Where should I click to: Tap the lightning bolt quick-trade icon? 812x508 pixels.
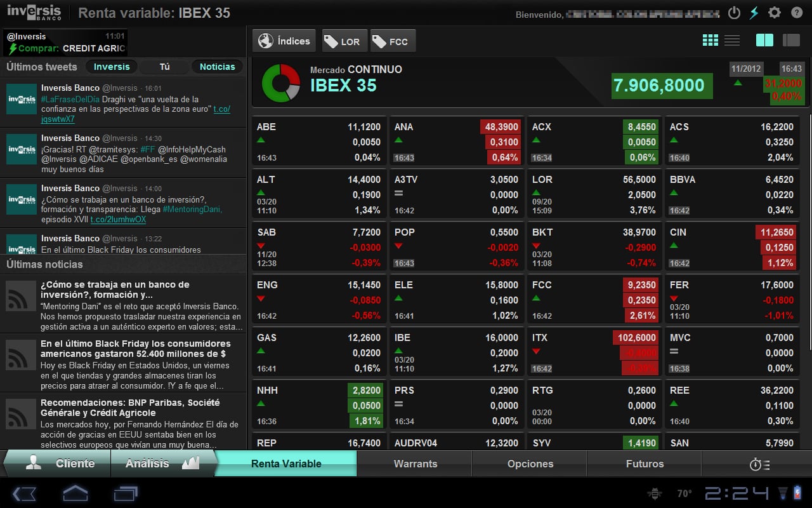[754, 13]
